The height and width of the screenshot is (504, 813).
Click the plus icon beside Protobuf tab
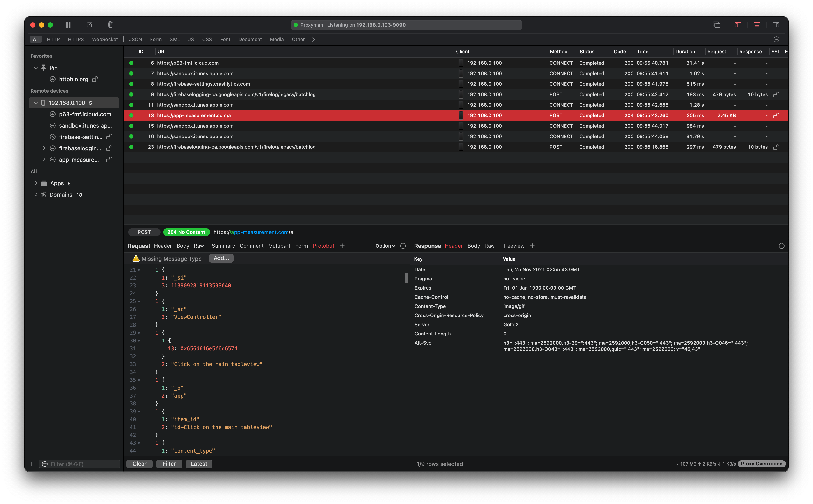(x=342, y=246)
